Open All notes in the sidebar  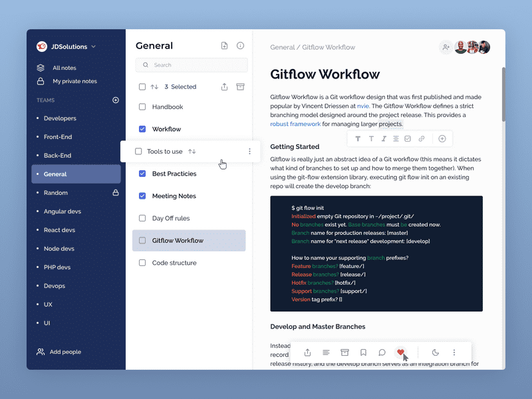64,68
